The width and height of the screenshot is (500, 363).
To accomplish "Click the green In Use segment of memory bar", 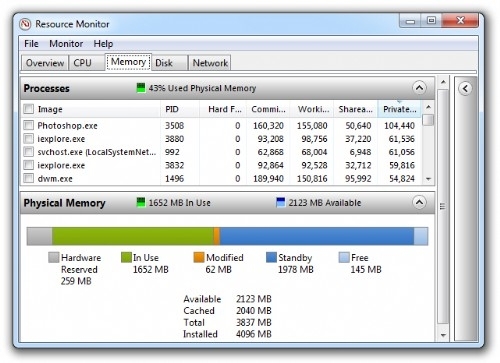I will (133, 236).
